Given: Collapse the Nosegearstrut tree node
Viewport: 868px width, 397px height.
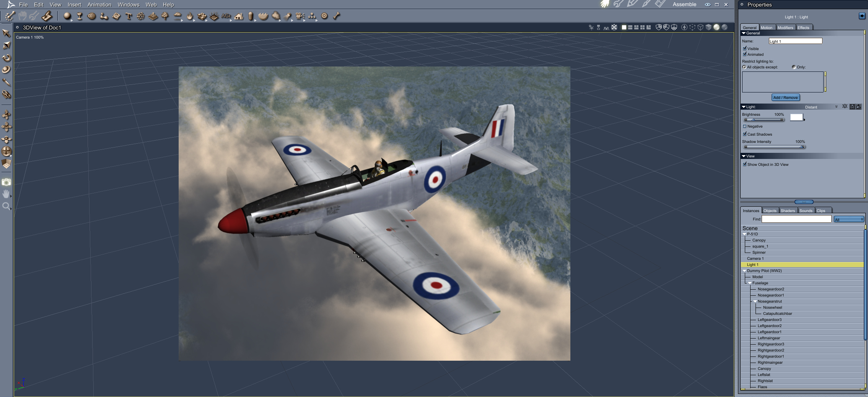Looking at the screenshot, I should coord(755,301).
